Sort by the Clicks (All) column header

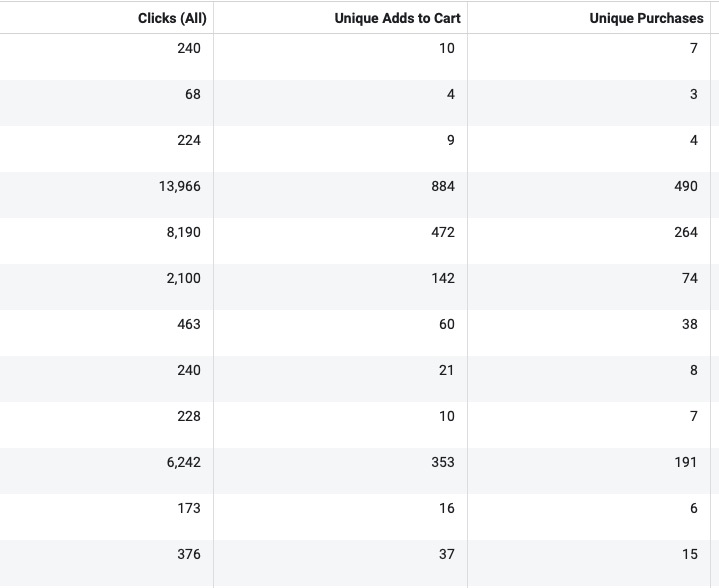[x=172, y=18]
